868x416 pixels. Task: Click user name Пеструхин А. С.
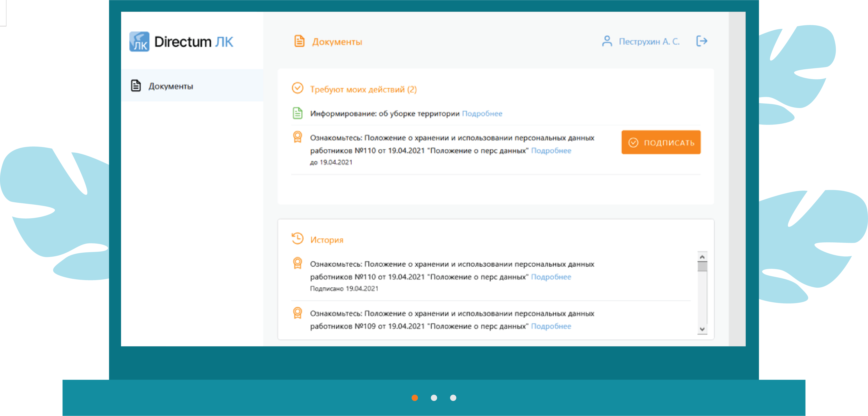[x=649, y=42]
